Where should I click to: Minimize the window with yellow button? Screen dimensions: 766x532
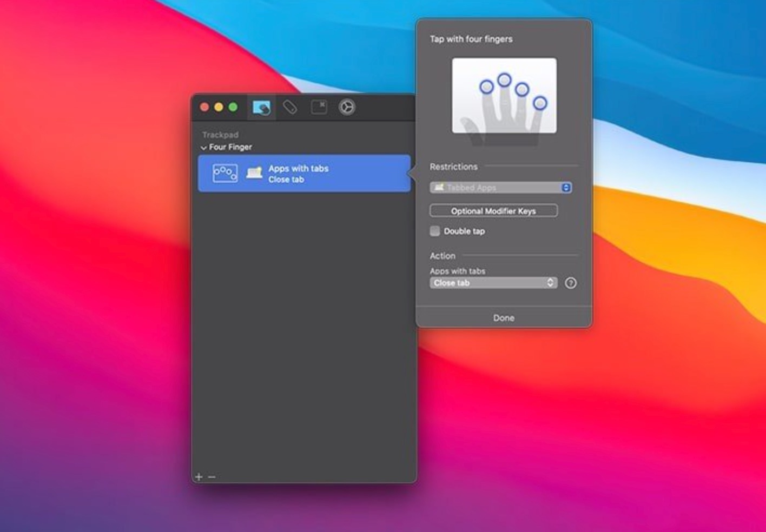coord(219,107)
